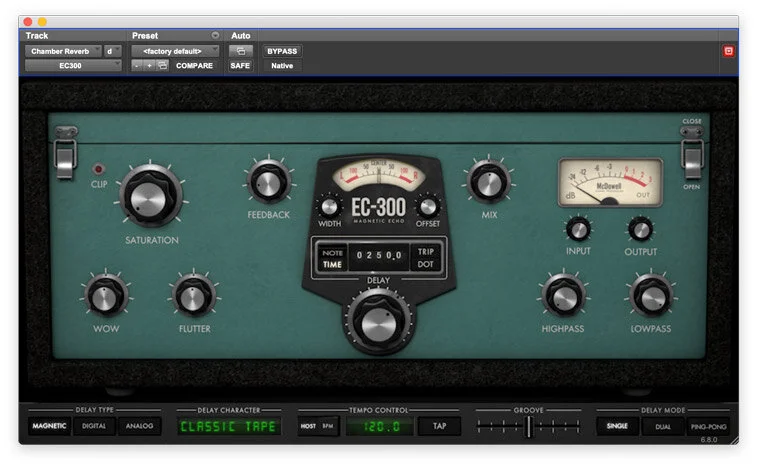Screen dimensions: 757x466
Task: Toggle automation SAFE
Action: point(240,66)
